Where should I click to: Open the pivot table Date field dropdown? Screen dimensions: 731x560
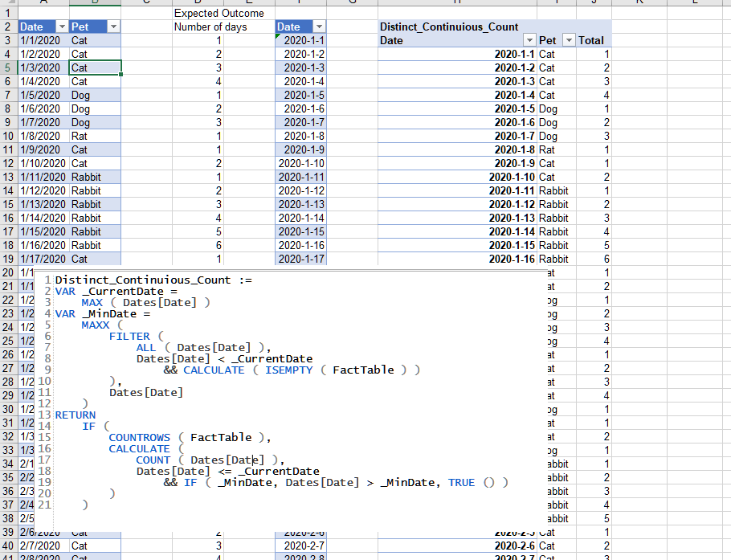click(529, 40)
